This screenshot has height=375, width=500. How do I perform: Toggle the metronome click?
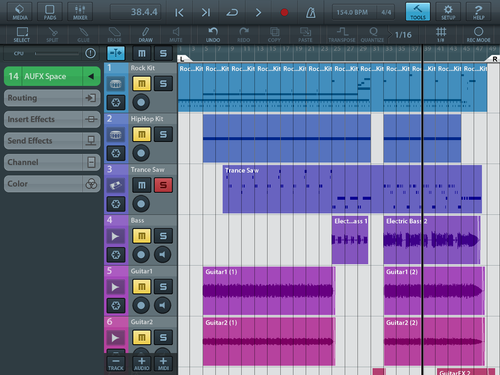click(311, 13)
